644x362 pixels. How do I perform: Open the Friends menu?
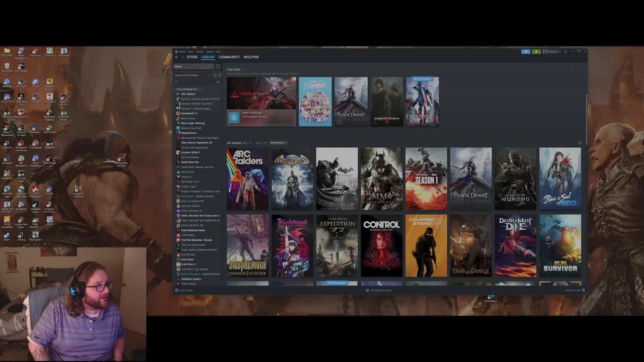pos(199,51)
